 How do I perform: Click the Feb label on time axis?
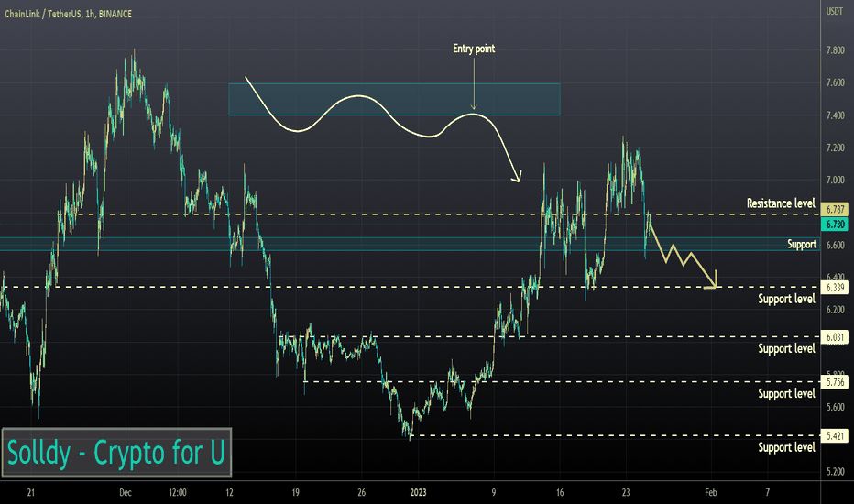tap(711, 493)
